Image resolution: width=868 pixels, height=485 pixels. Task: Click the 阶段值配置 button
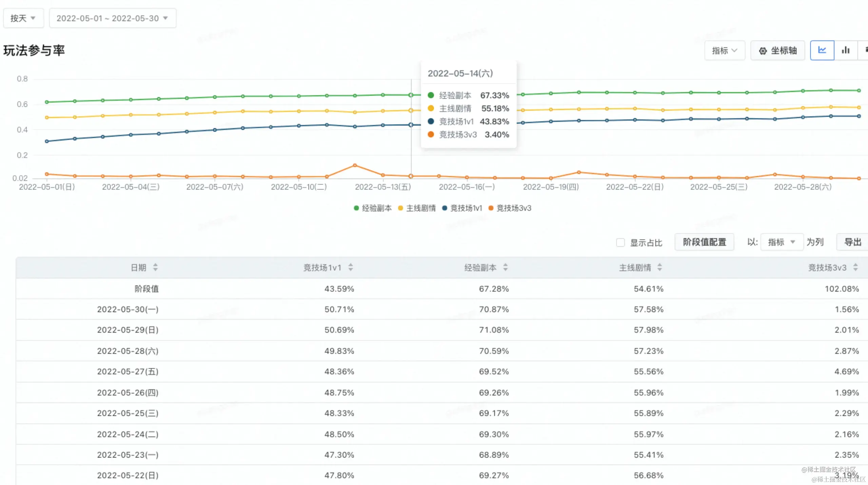(x=704, y=242)
